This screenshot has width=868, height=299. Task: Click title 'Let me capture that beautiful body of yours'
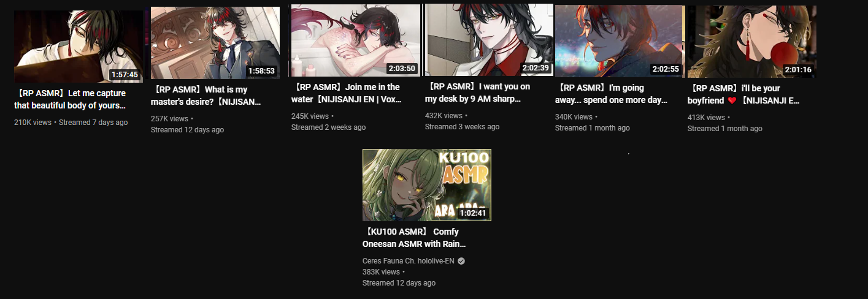point(70,99)
